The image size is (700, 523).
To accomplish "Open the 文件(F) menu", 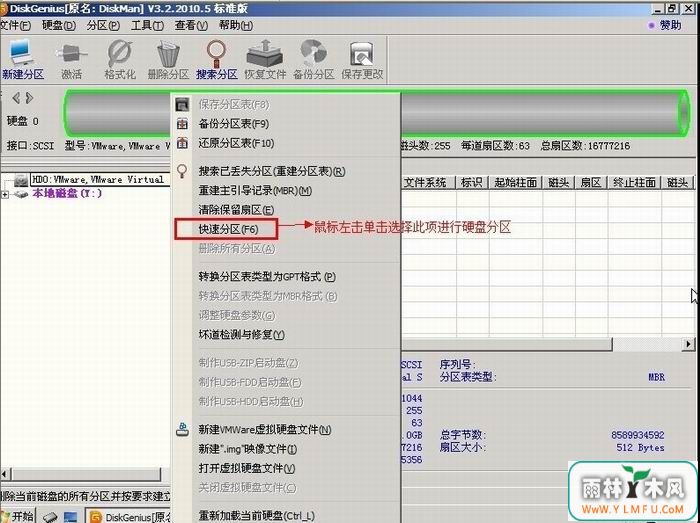I will [x=15, y=25].
